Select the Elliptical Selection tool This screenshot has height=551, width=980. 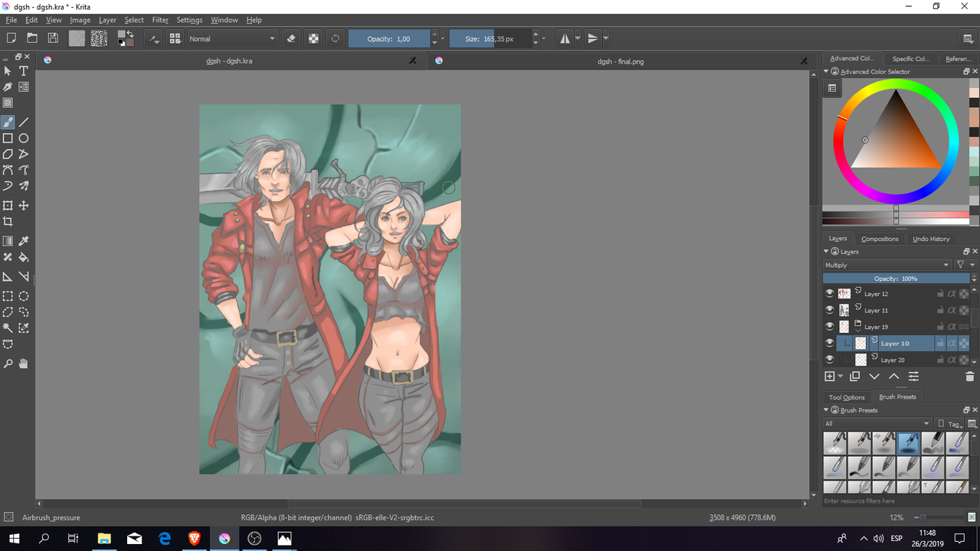tap(24, 296)
